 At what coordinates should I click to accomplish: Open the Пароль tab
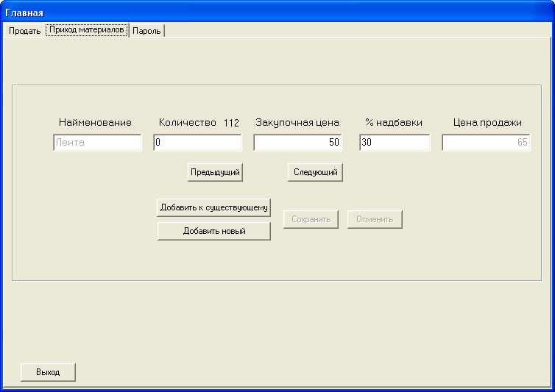coord(146,31)
